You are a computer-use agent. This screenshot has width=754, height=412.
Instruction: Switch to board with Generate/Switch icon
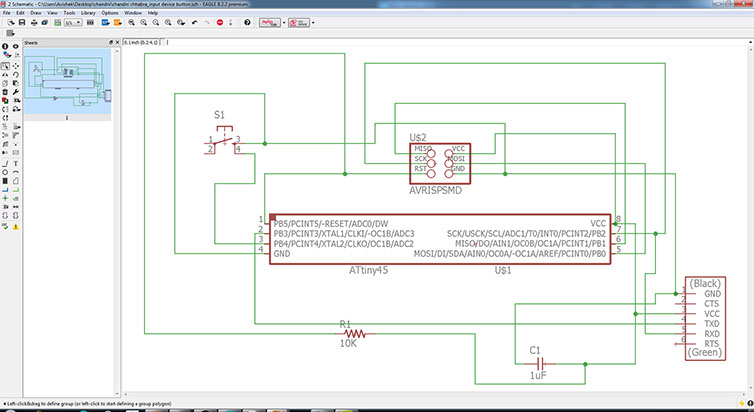click(x=58, y=23)
